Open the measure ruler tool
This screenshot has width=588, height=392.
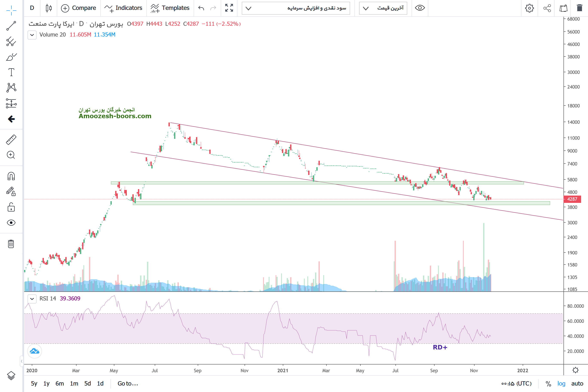click(x=11, y=140)
